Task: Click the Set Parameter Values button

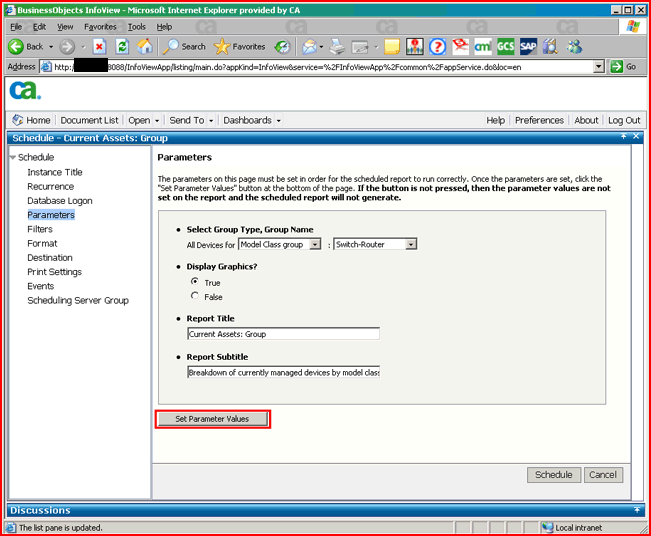Action: pyautogui.click(x=212, y=419)
